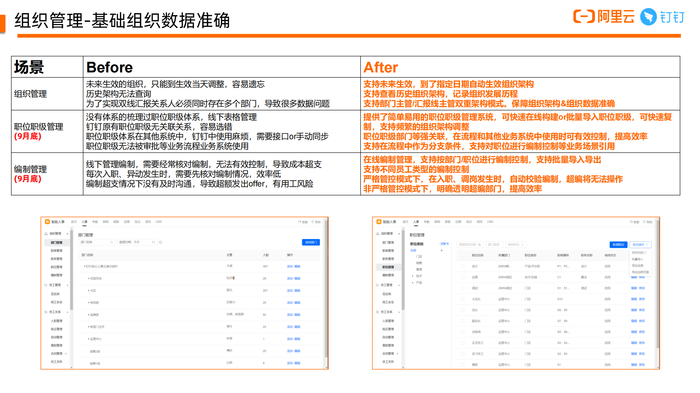Click the position name search field in the right screenshot
The image size is (700, 393).
[470, 245]
